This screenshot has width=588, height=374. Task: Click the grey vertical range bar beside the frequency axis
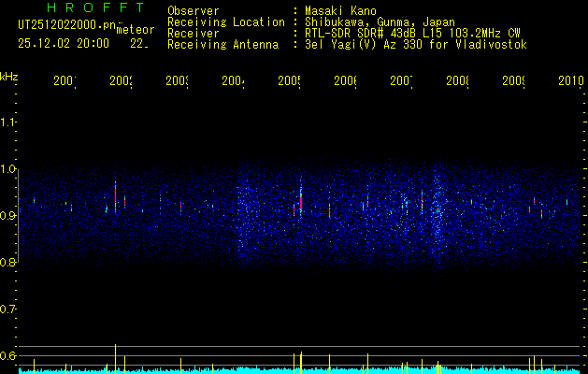(x=19, y=216)
